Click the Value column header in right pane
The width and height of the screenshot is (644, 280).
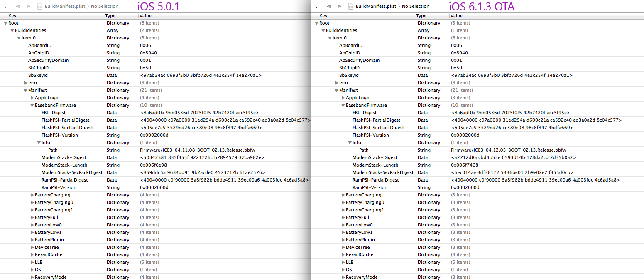pyautogui.click(x=546, y=16)
